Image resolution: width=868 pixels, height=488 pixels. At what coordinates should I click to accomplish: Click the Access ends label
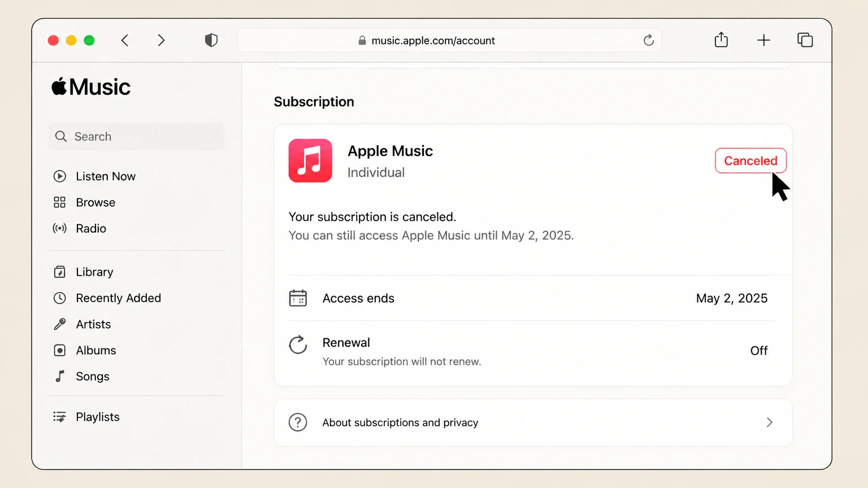tap(358, 298)
